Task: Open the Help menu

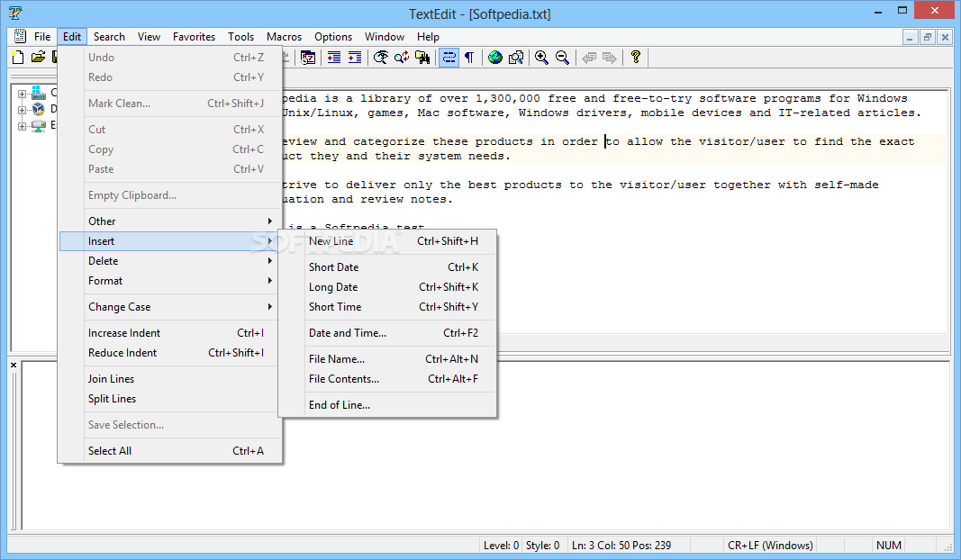Action: [x=428, y=37]
